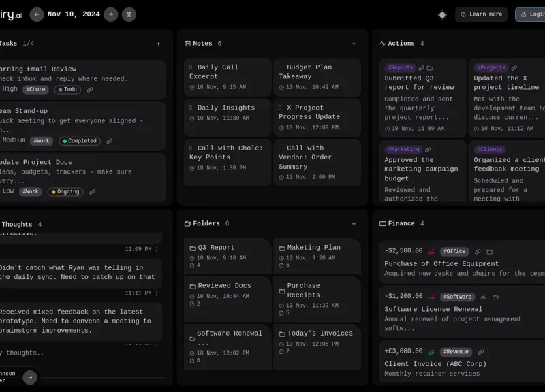Viewport: 545px width, 392px height.
Task: Toggle light/dark theme sun icon
Action: tap(442, 14)
